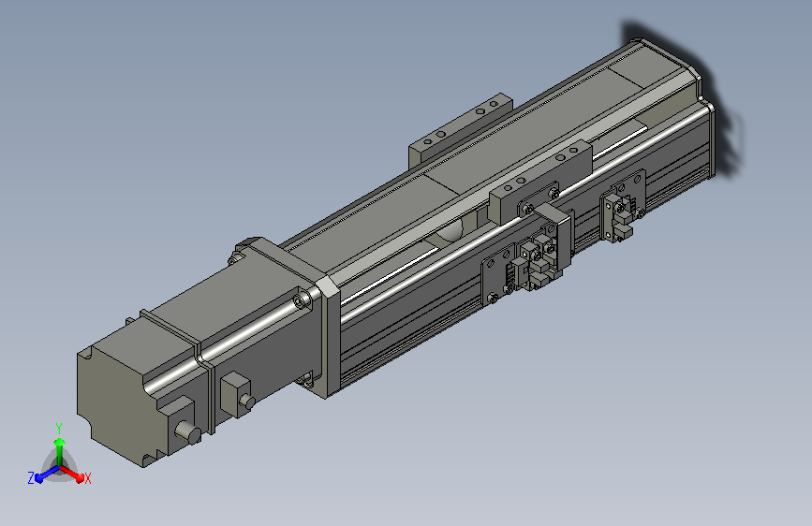Click the blue Z axis arrow of the triad
Viewport: 812px width, 526px height.
pyautogui.click(x=47, y=475)
